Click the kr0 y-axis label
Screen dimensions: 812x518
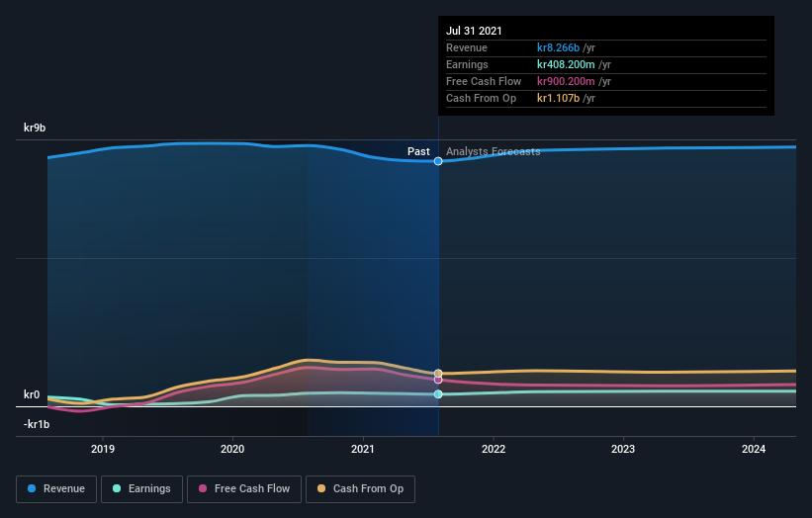[32, 394]
